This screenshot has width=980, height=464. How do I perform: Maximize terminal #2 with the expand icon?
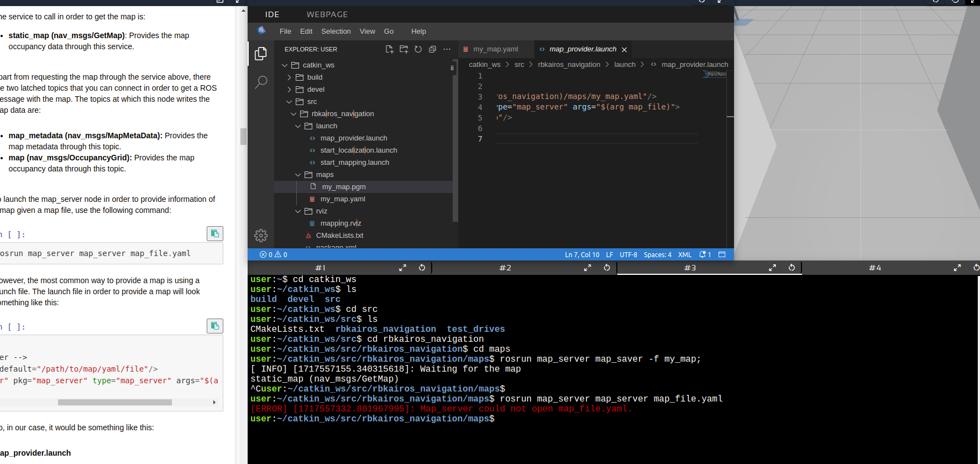588,268
